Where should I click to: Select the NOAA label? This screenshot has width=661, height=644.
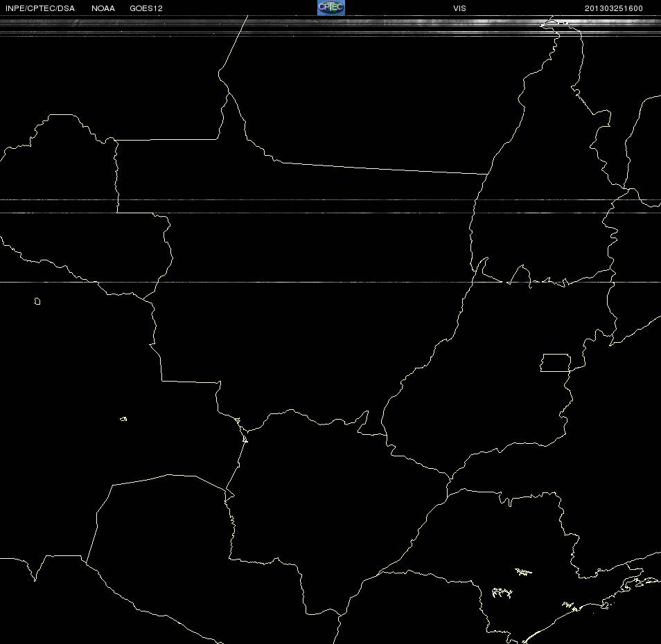[x=103, y=8]
